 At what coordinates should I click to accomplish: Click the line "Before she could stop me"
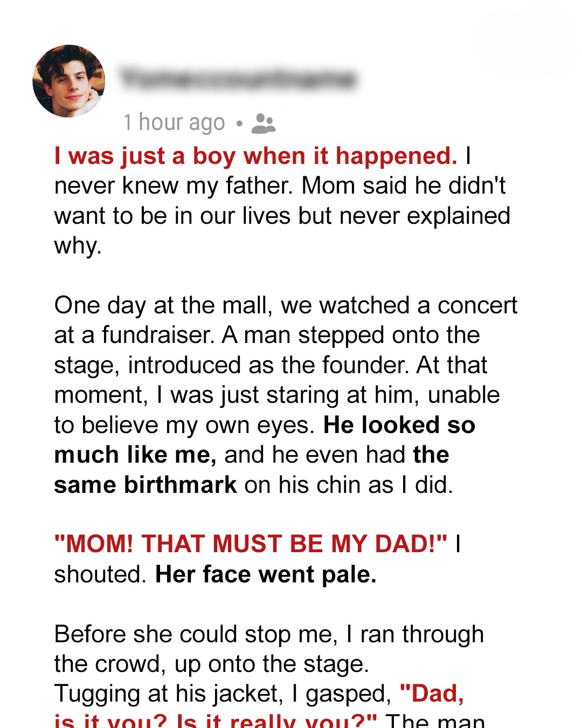[x=269, y=634]
